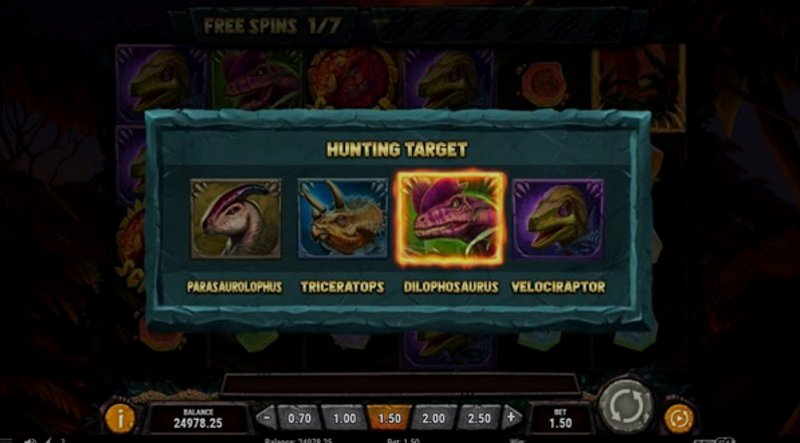
Task: Click the Parasaurolophus name label
Action: point(235,287)
